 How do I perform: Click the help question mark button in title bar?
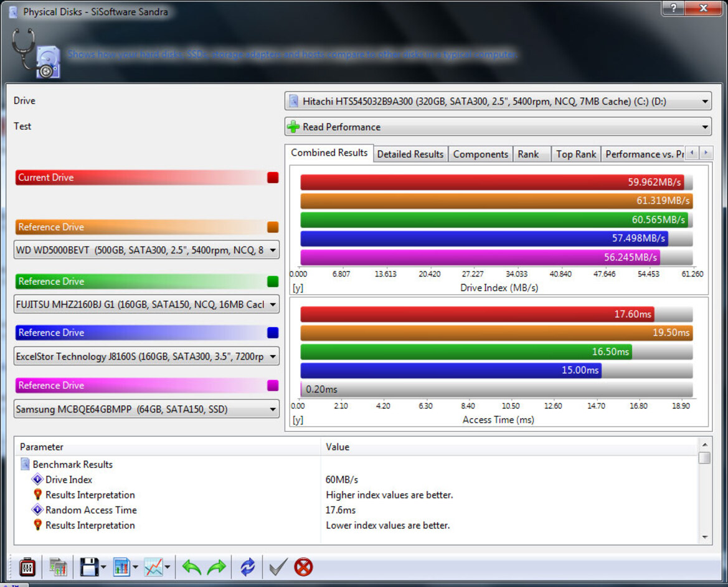tap(673, 7)
